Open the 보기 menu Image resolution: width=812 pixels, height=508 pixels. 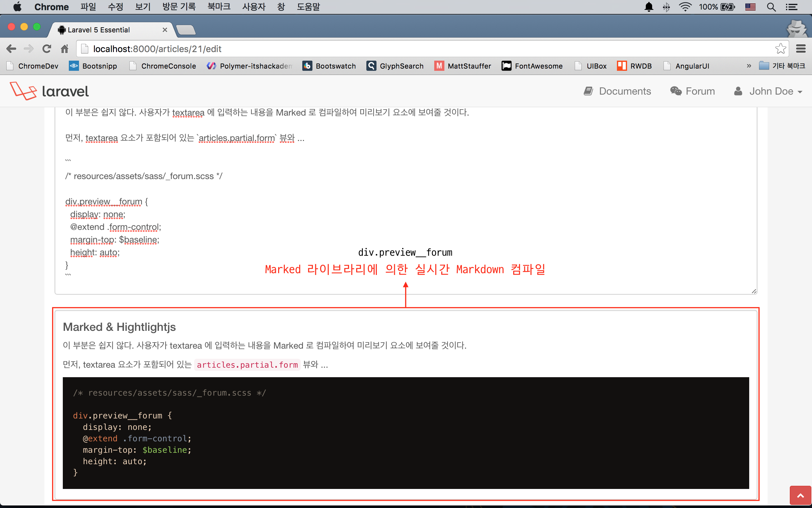pyautogui.click(x=143, y=7)
